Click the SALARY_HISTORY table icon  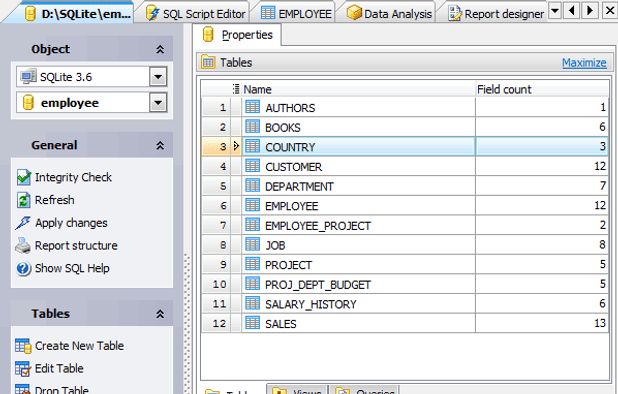coord(252,303)
